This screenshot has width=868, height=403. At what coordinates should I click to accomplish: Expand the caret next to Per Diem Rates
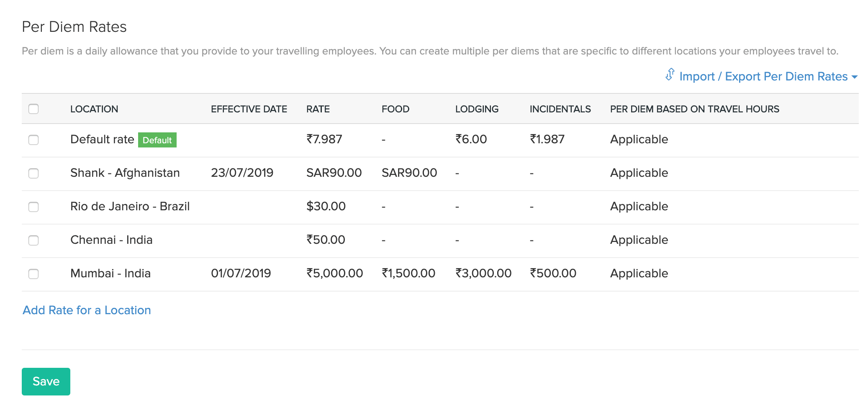(x=855, y=77)
